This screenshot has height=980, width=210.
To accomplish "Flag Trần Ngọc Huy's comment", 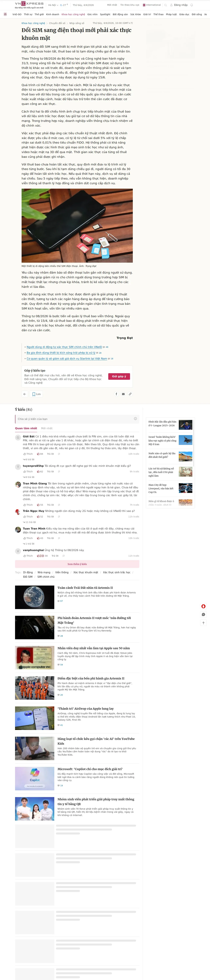I will tap(59, 517).
